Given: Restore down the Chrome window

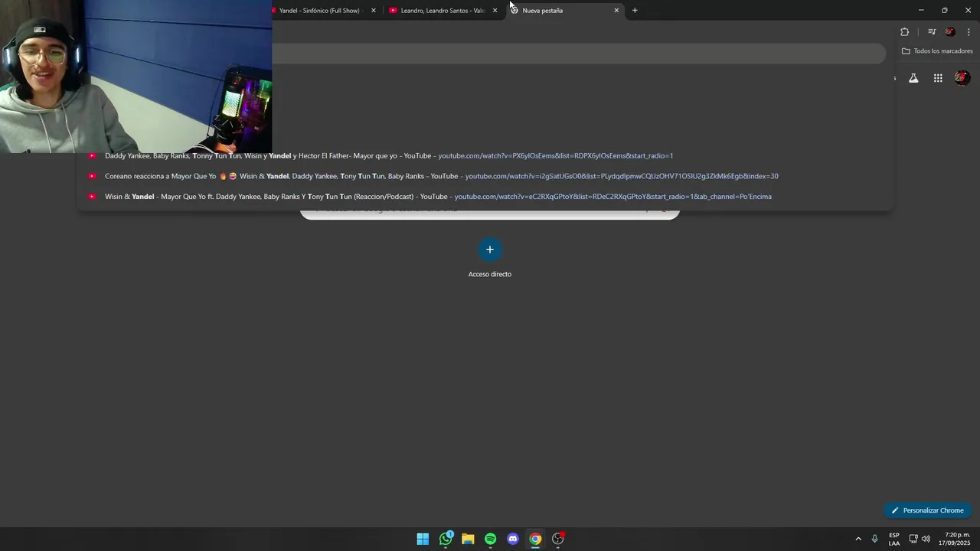Looking at the screenshot, I should 944,10.
